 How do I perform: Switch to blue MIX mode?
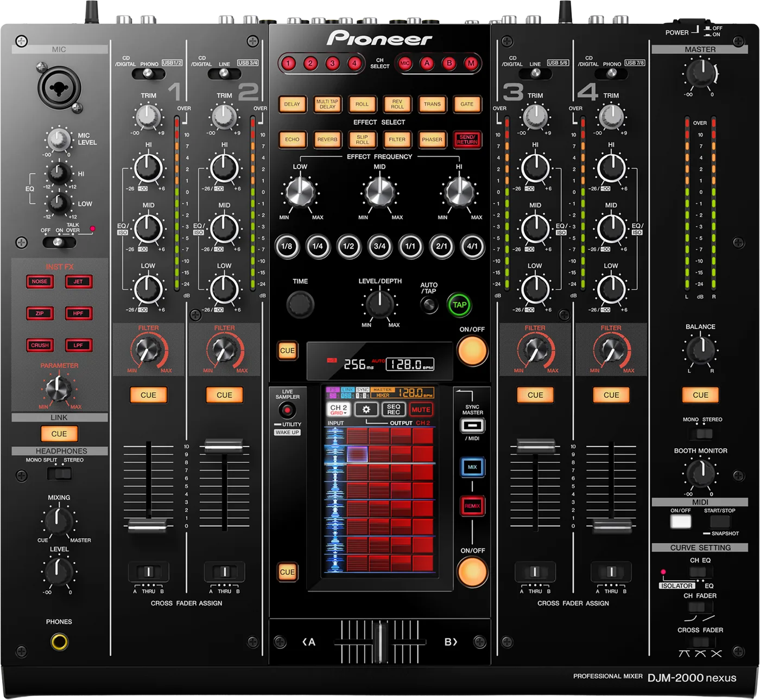(472, 467)
